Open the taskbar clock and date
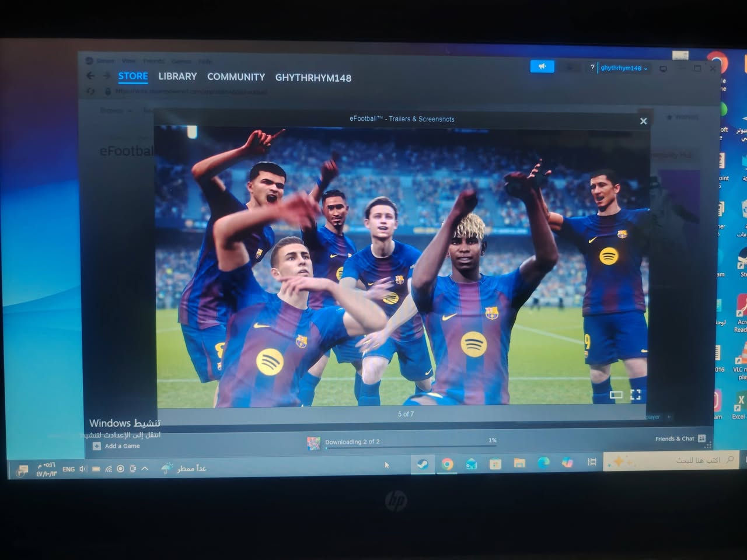Screen dimensions: 747x560 pyautogui.click(x=46, y=470)
